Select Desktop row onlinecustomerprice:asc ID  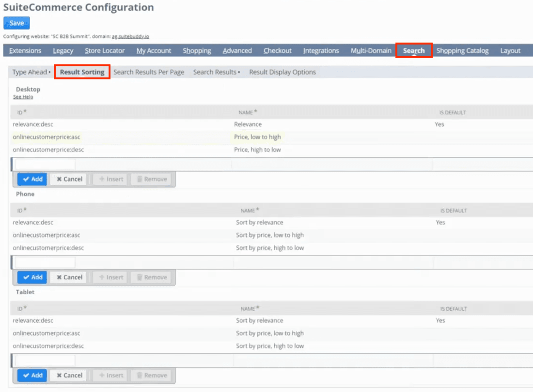pos(47,137)
